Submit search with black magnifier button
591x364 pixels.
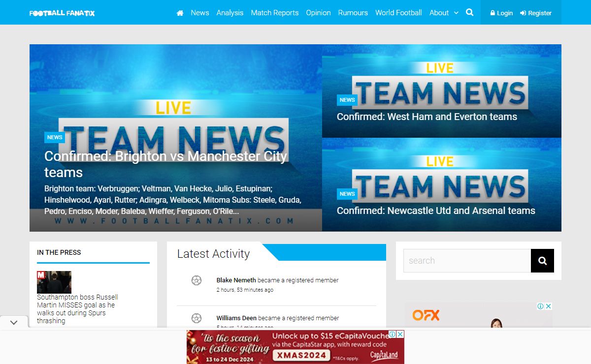pyautogui.click(x=542, y=261)
